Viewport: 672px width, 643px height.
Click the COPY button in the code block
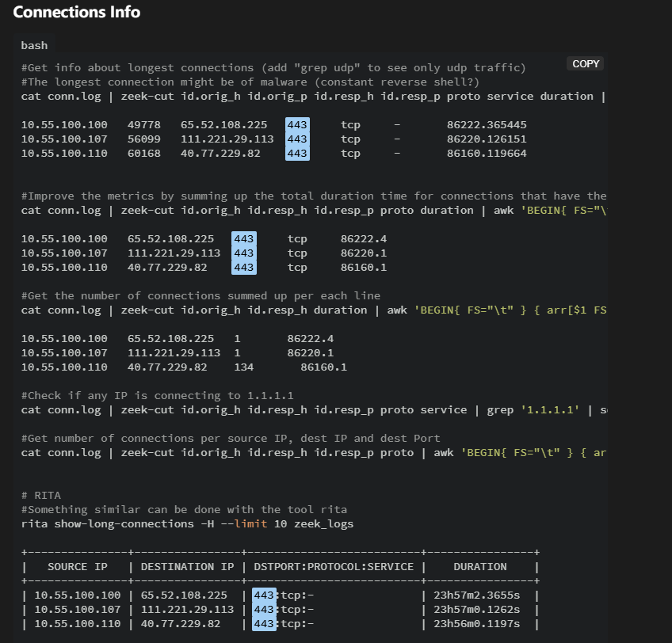click(x=586, y=63)
